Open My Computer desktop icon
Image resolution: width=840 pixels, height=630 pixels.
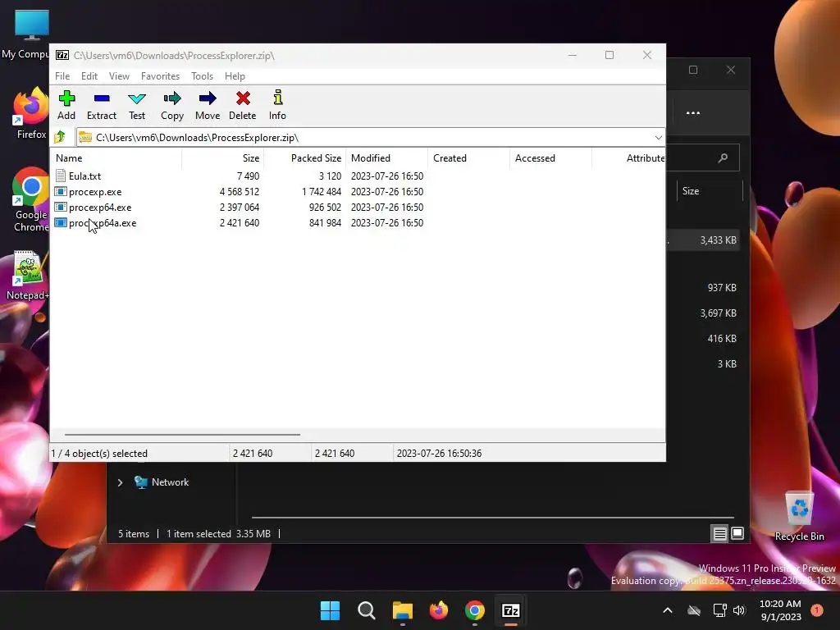pyautogui.click(x=27, y=34)
